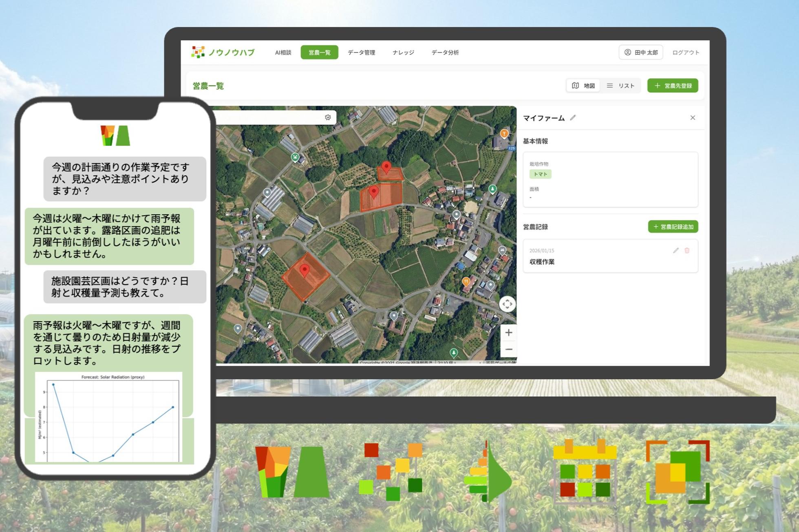Switch to the 地図 map view

click(x=583, y=86)
